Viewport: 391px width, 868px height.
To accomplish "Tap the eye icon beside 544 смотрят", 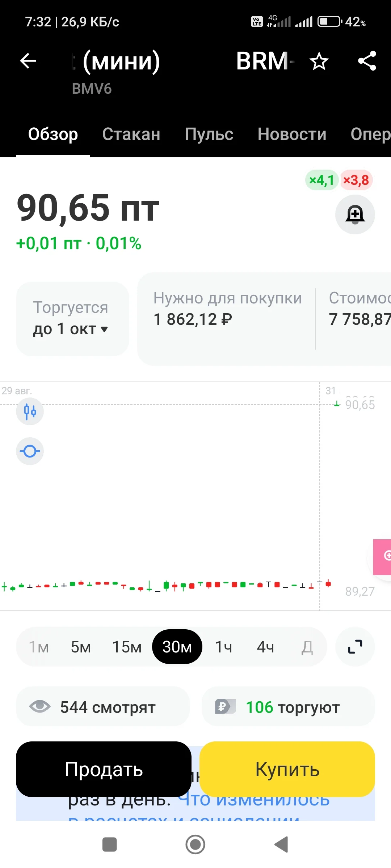I will coord(40,706).
